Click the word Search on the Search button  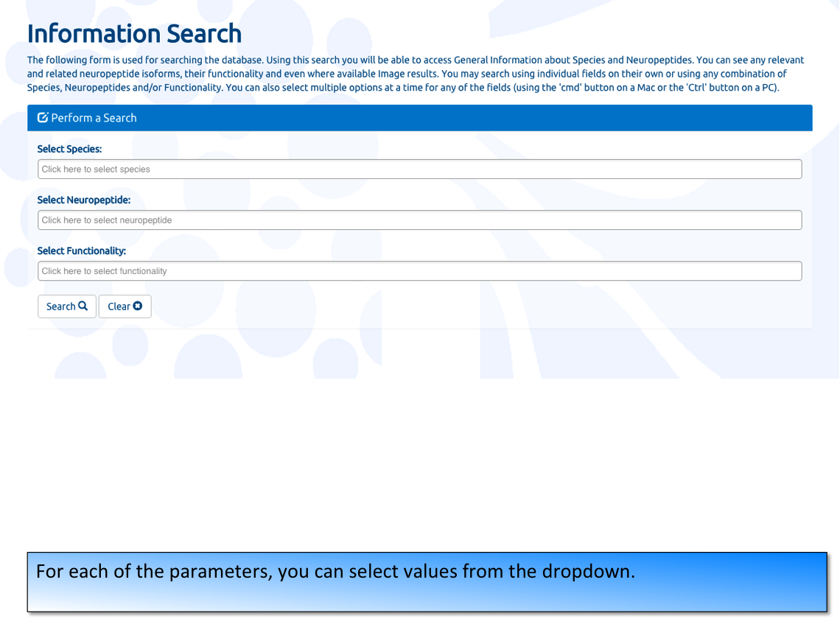[60, 307]
